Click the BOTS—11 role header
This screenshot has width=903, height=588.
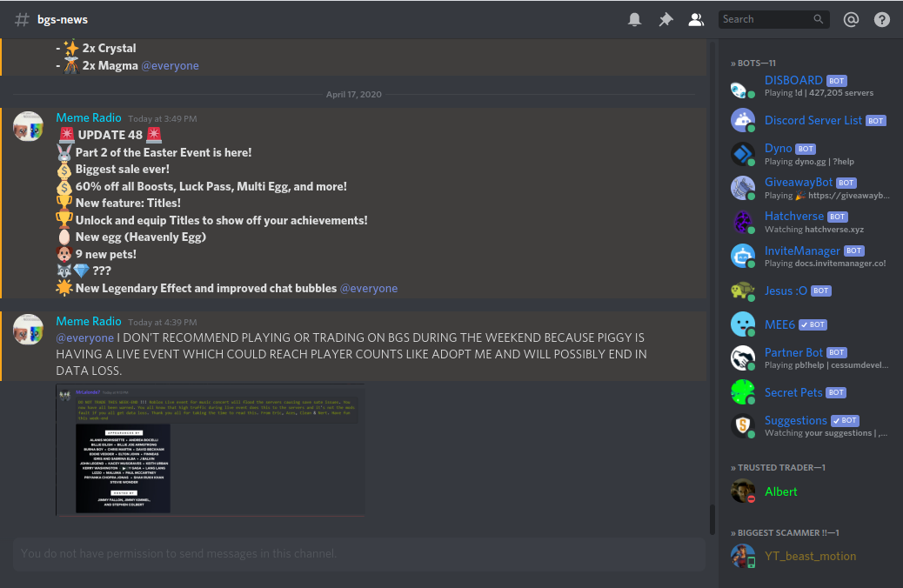(752, 63)
